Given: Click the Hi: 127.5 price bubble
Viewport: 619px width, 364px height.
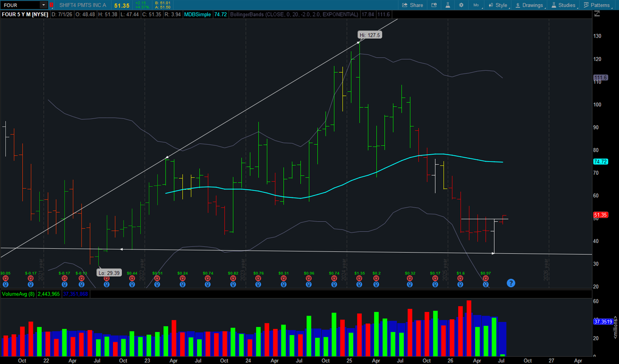Looking at the screenshot, I should click(x=369, y=35).
